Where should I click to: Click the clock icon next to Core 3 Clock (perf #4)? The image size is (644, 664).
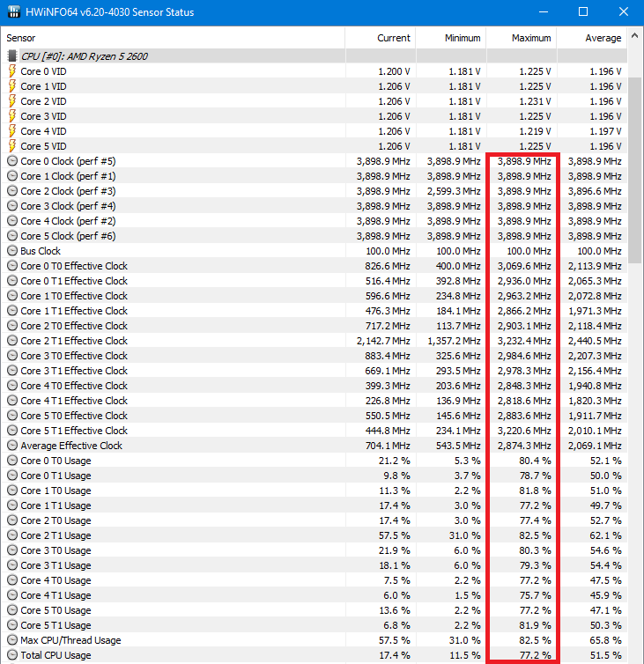click(12, 206)
